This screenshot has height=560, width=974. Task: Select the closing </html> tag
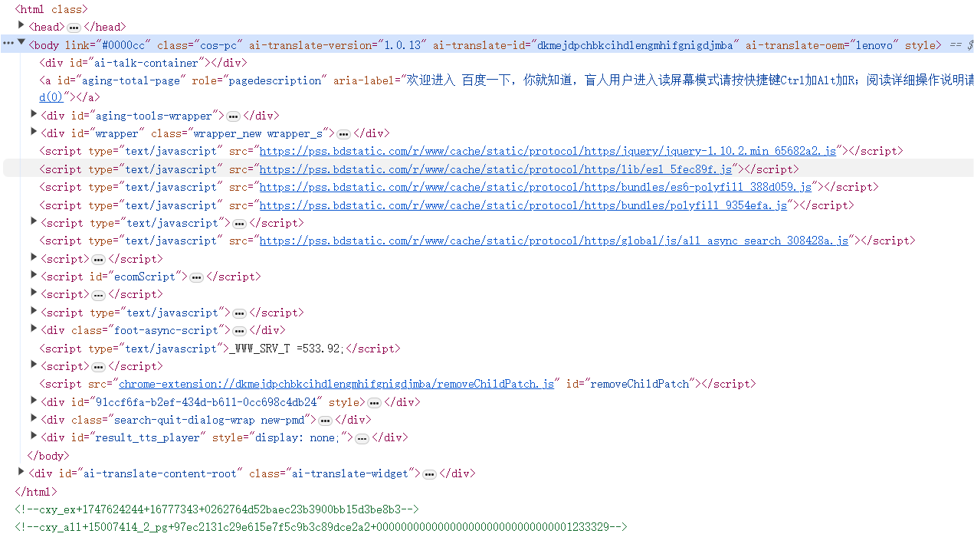[x=36, y=492]
